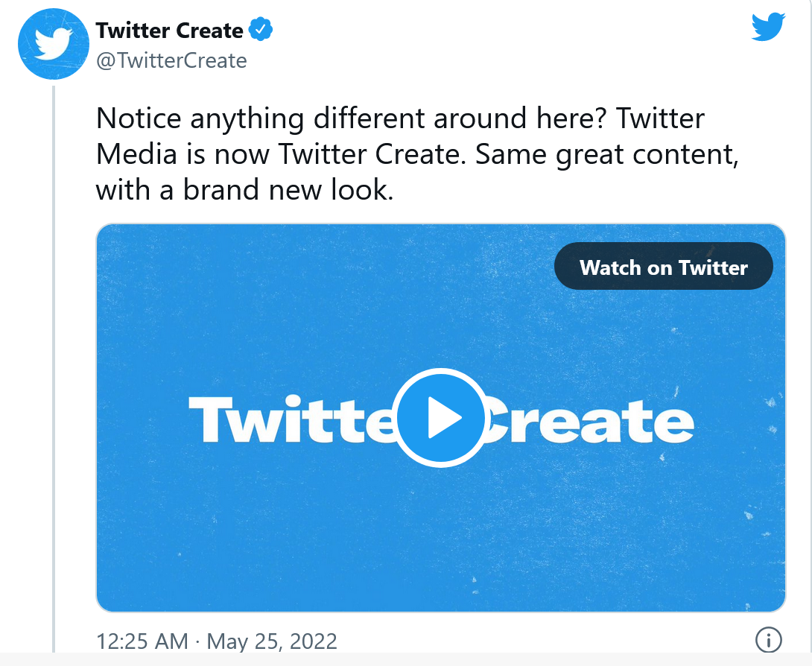The height and width of the screenshot is (666, 812).
Task: Open the Twitter Create display name link
Action: coord(170,31)
